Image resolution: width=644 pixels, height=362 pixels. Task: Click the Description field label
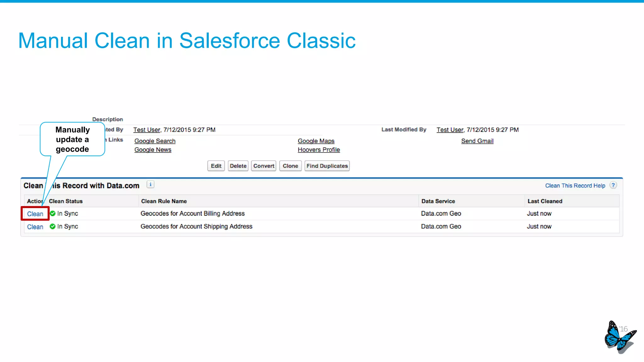tap(108, 119)
